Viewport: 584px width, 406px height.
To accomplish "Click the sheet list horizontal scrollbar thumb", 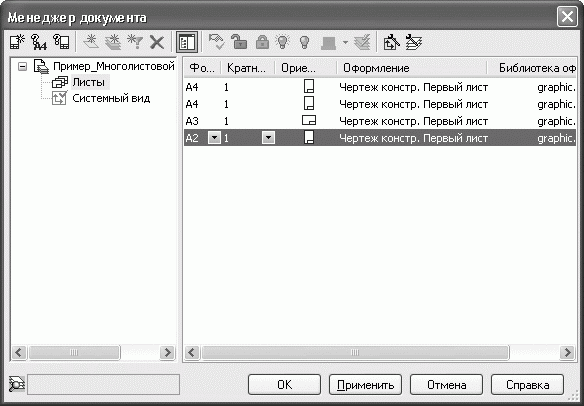I will point(355,352).
